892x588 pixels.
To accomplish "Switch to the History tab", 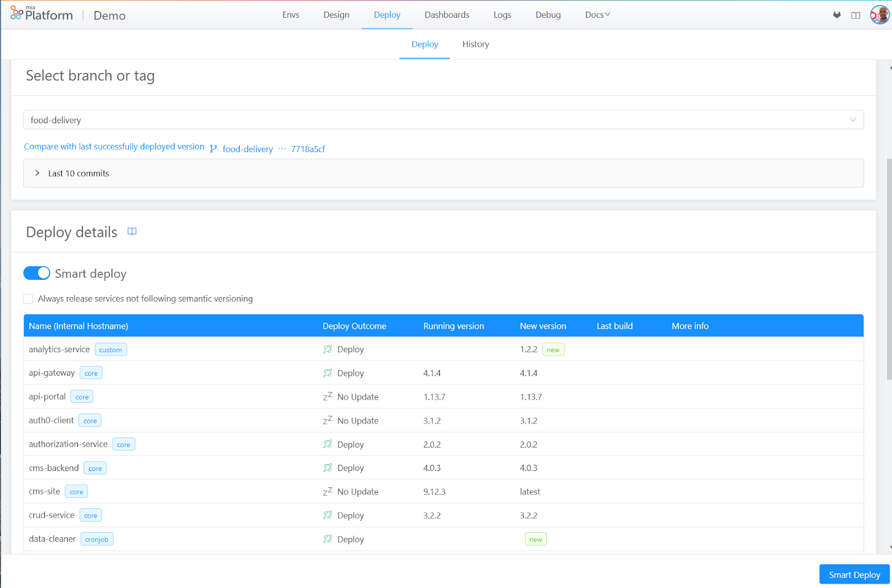I will point(475,44).
